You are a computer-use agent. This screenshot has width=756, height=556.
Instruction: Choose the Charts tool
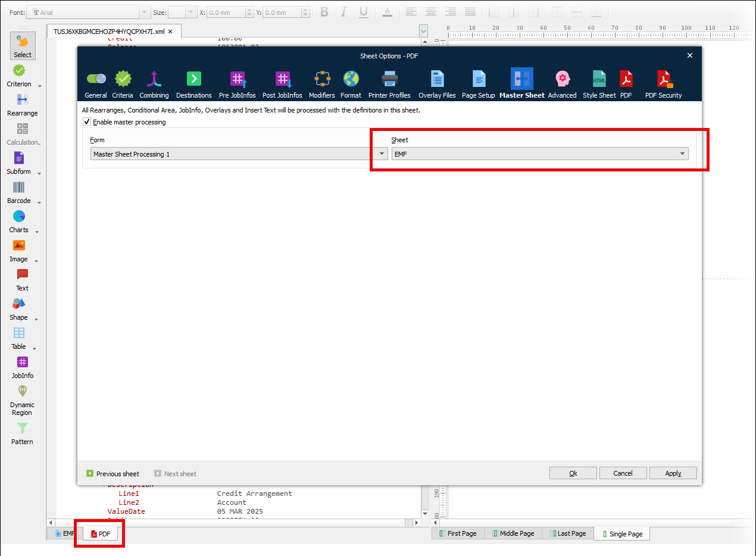19,221
